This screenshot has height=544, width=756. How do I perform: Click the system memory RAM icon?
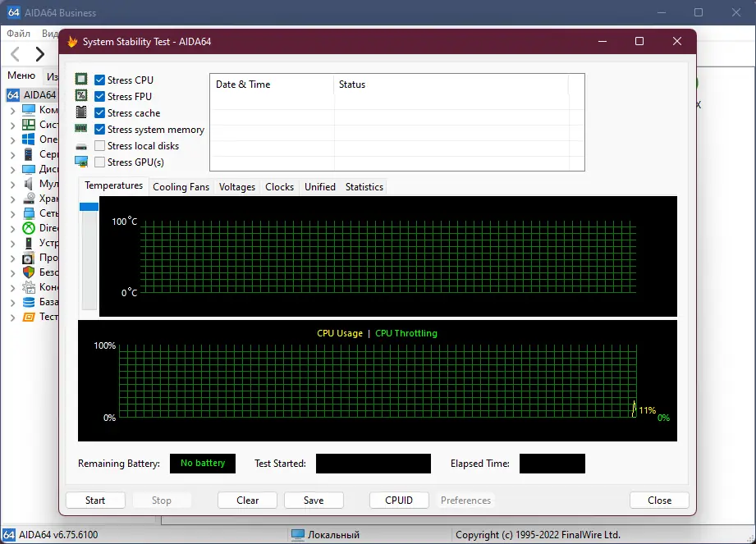coord(81,129)
